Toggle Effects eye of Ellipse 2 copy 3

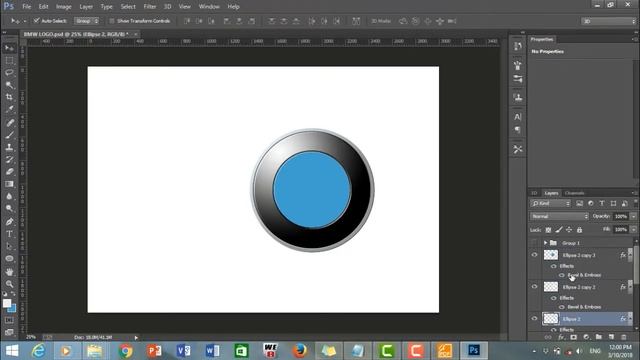[554, 266]
